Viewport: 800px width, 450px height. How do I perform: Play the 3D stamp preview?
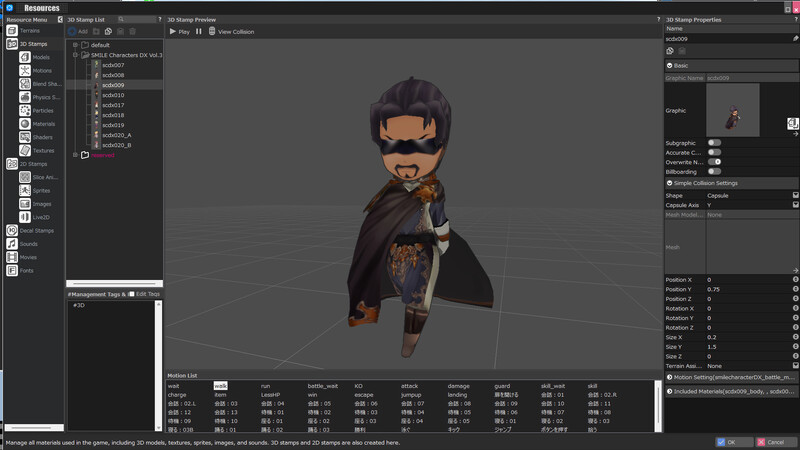point(179,32)
